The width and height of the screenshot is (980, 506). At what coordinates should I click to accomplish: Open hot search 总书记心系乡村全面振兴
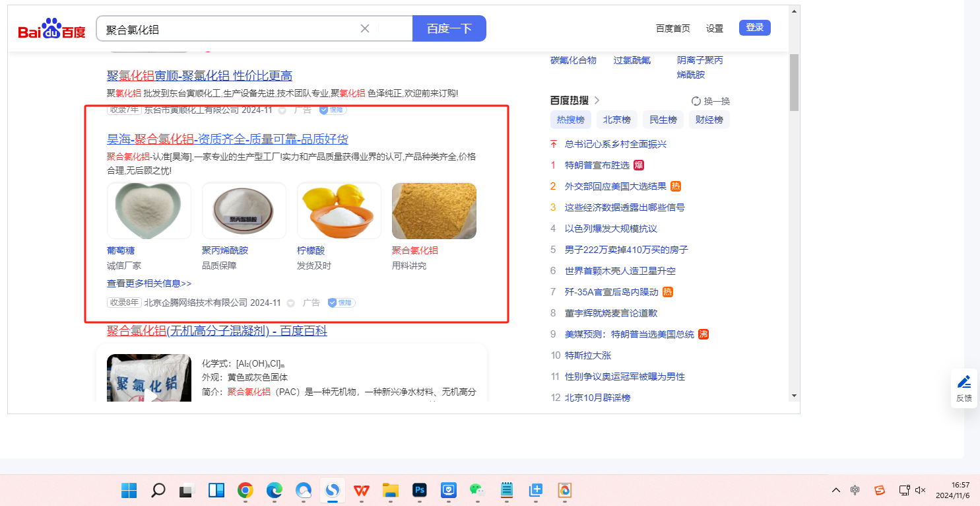tap(616, 144)
